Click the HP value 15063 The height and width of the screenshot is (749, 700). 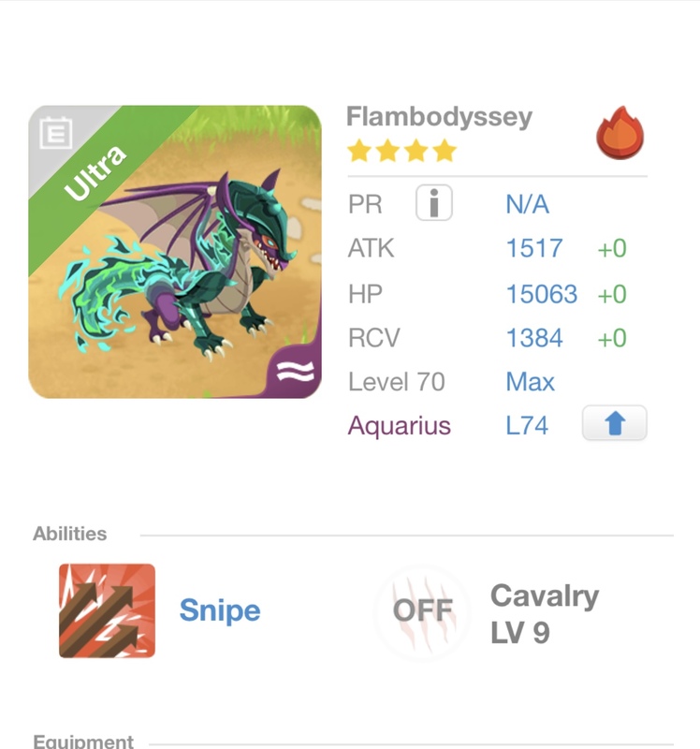542,294
